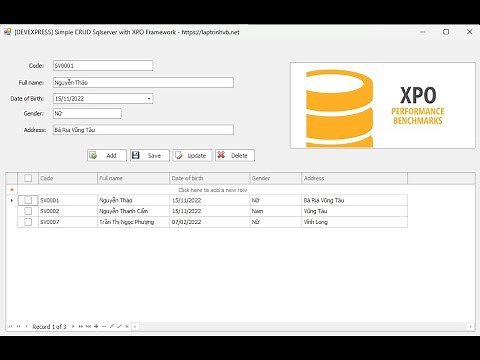Sort by the Address column header

coord(355,178)
